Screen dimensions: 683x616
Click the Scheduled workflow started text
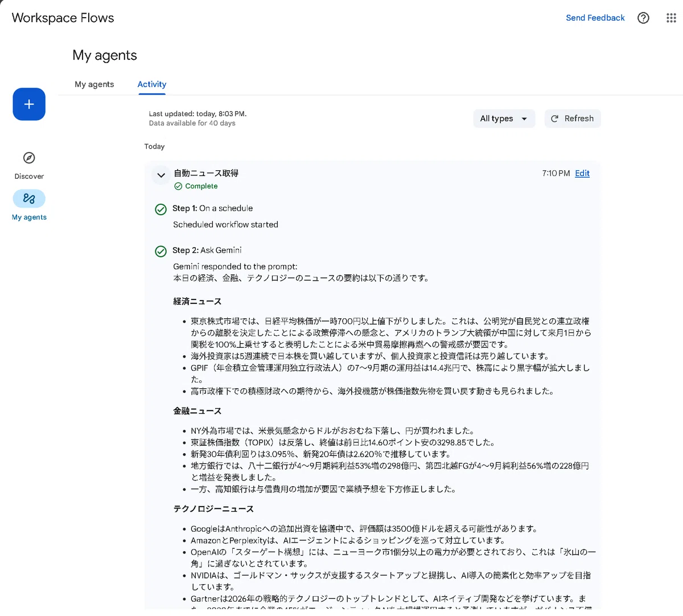click(x=225, y=224)
